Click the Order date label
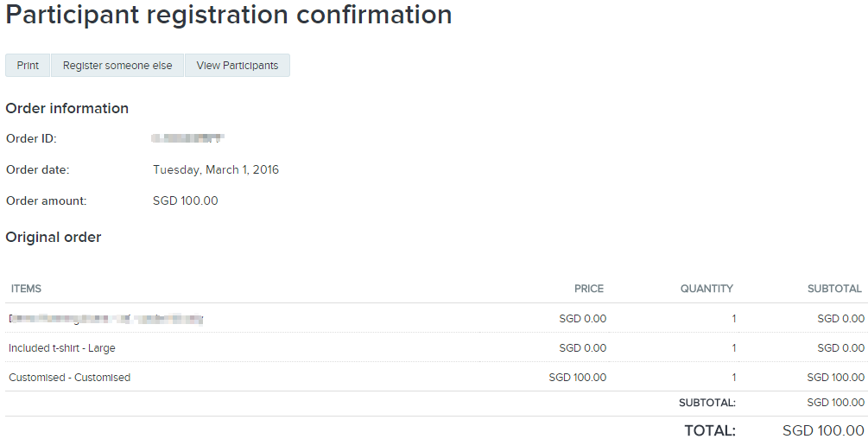Screen dimensions: 868x439 (x=37, y=169)
